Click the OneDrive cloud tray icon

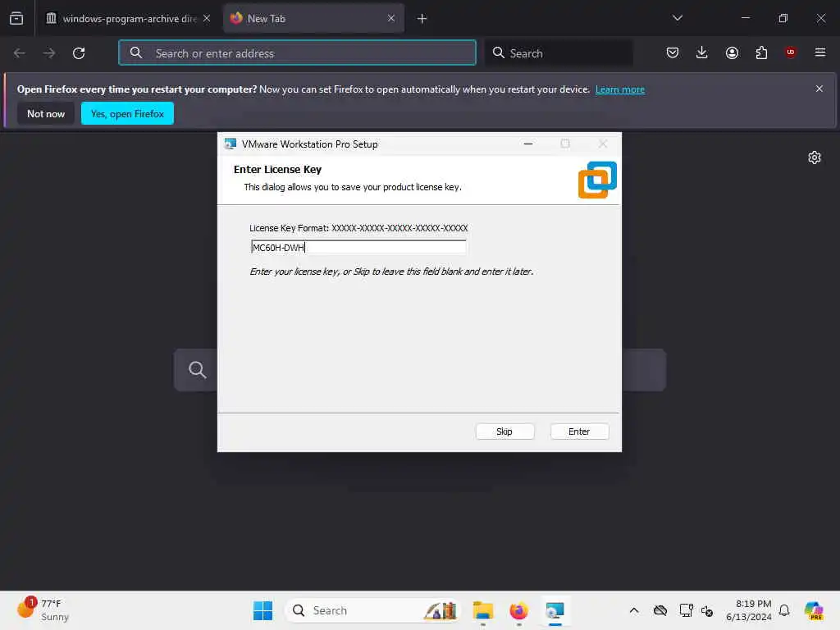660,610
